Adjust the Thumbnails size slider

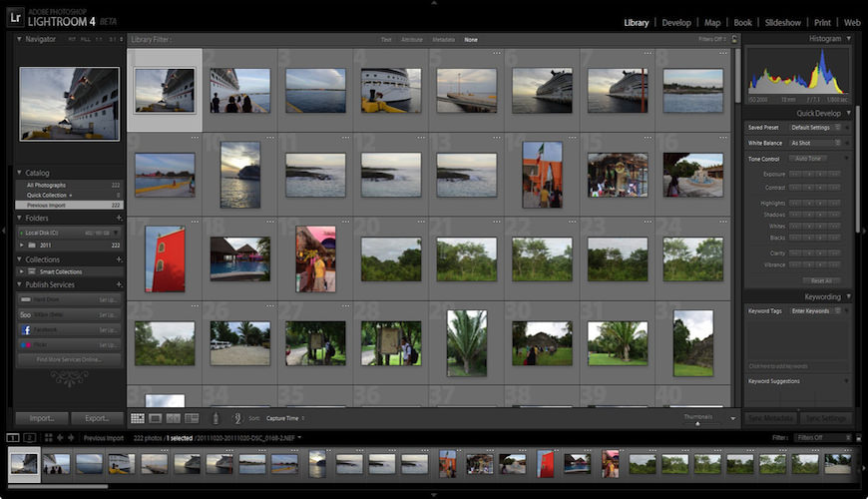point(697,422)
